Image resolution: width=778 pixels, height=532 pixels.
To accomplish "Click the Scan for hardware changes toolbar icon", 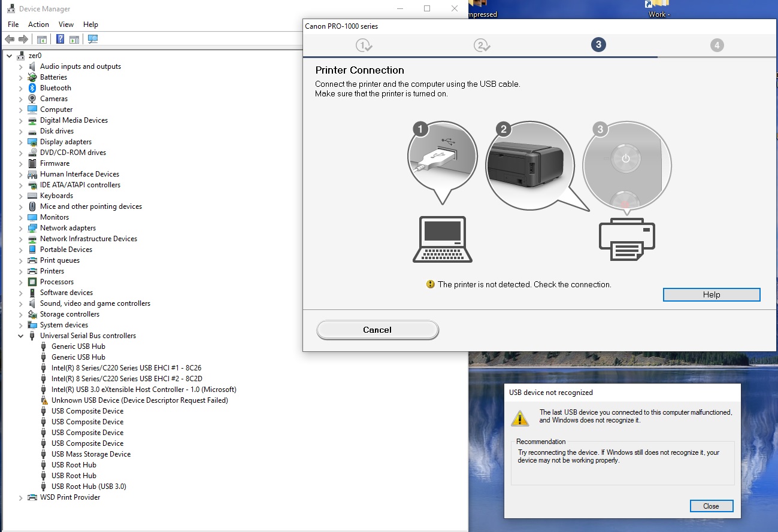I will (93, 39).
